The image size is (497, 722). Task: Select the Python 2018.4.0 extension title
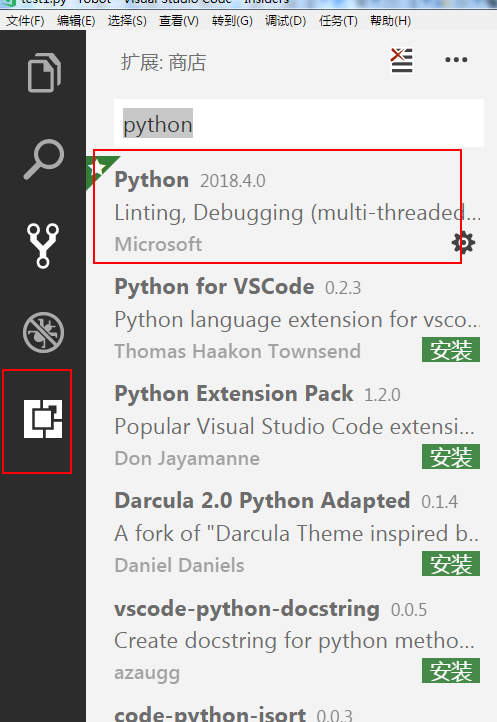(152, 180)
